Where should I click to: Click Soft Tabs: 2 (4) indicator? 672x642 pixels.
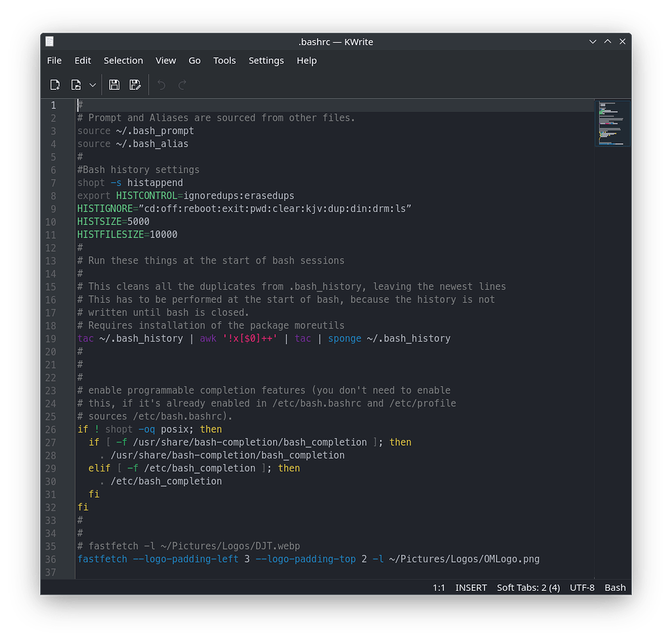528,588
